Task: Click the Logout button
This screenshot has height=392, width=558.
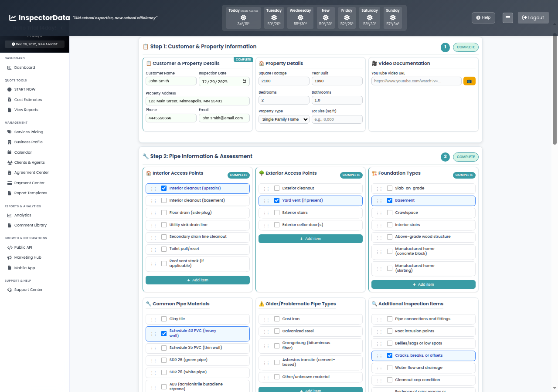Action: click(533, 18)
